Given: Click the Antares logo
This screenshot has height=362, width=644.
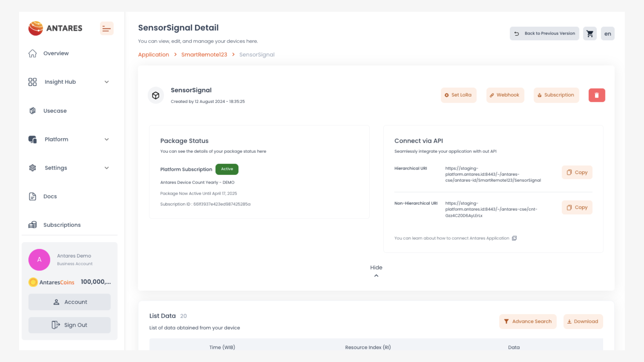Looking at the screenshot, I should tap(55, 28).
